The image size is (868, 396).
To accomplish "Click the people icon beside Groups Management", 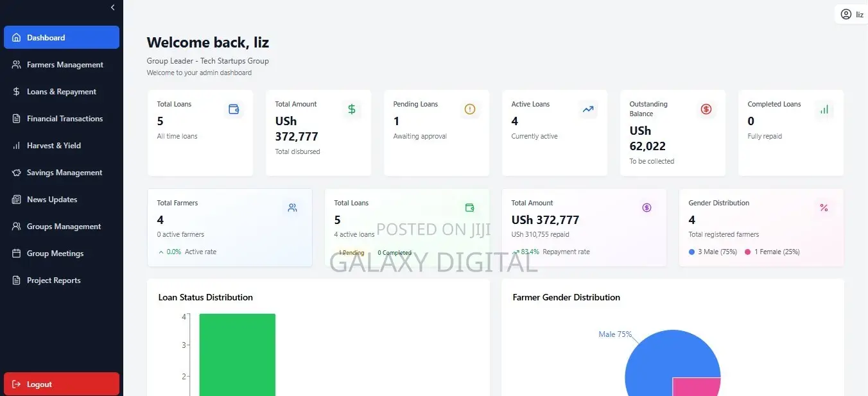I will pos(16,227).
